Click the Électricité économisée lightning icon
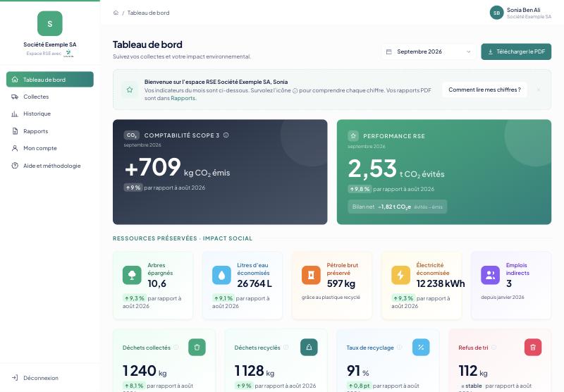The height and width of the screenshot is (392, 564). [x=400, y=275]
